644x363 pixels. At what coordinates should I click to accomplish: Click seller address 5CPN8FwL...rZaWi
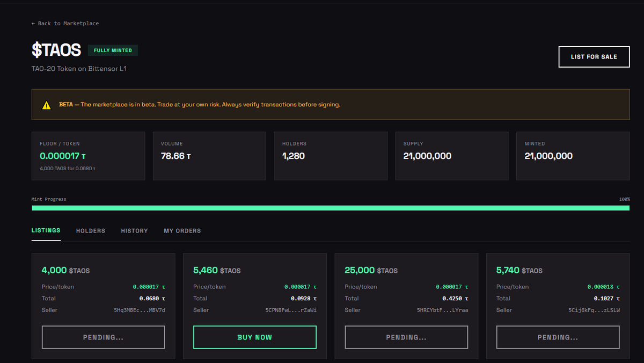[x=291, y=310]
